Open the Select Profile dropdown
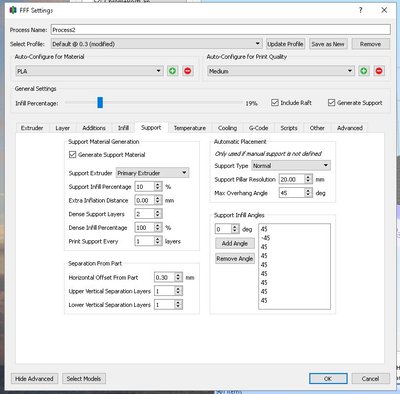Viewport: 400px width, 394px height. pos(156,44)
